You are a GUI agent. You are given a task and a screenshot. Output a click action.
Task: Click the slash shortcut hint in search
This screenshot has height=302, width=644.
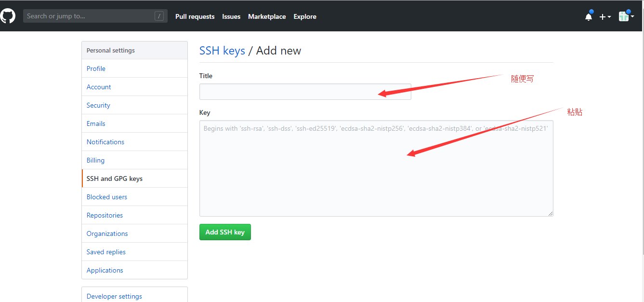159,16
